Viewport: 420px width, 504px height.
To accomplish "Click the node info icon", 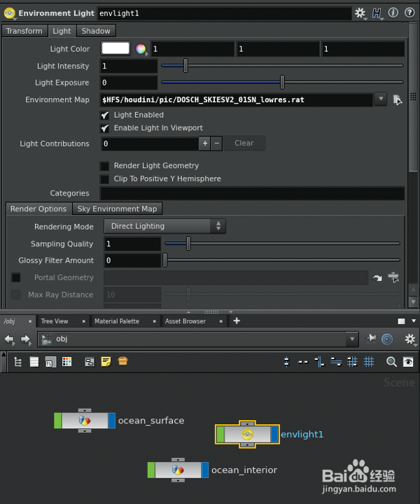I will (392, 13).
